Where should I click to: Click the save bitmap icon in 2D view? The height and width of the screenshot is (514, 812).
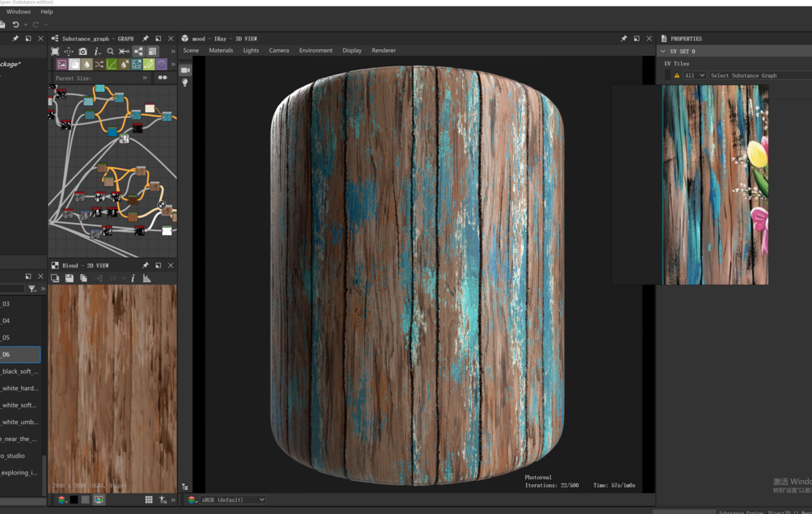[69, 279]
